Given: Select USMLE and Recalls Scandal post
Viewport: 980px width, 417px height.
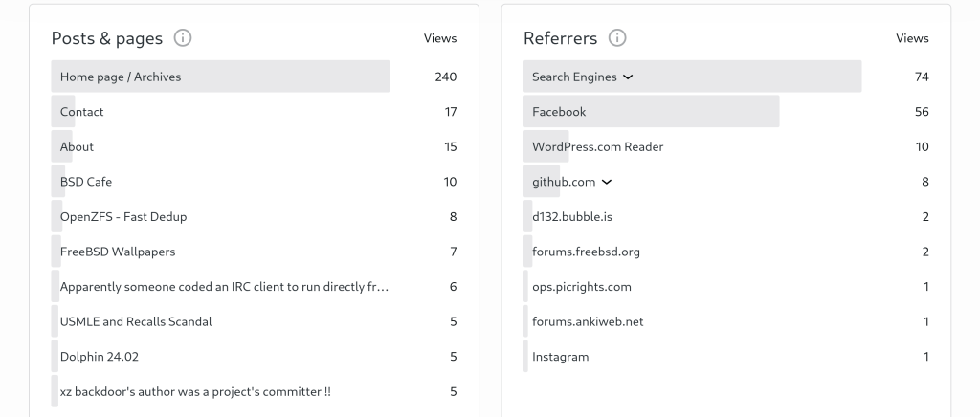Looking at the screenshot, I should coord(136,321).
